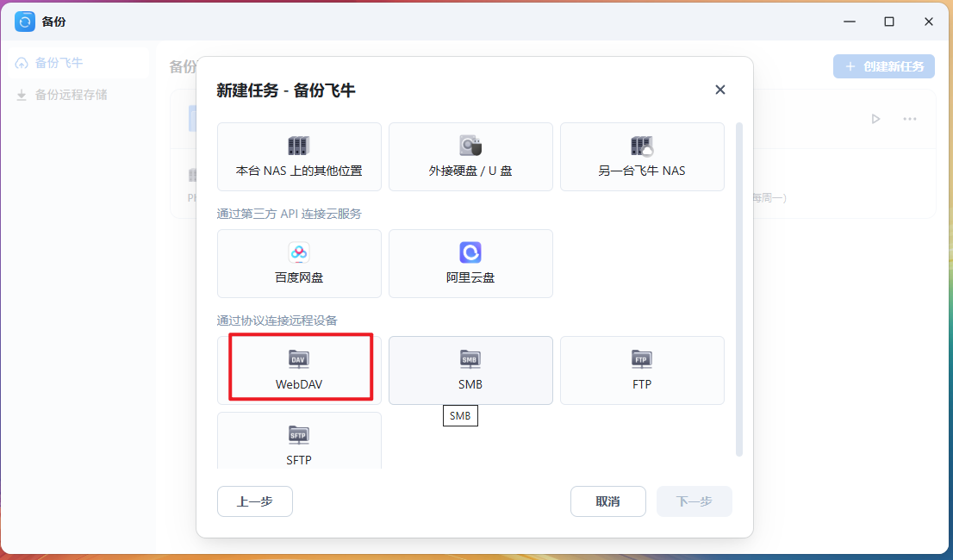The height and width of the screenshot is (560, 953).
Task: Close the 新建任务 dialog
Action: click(720, 90)
